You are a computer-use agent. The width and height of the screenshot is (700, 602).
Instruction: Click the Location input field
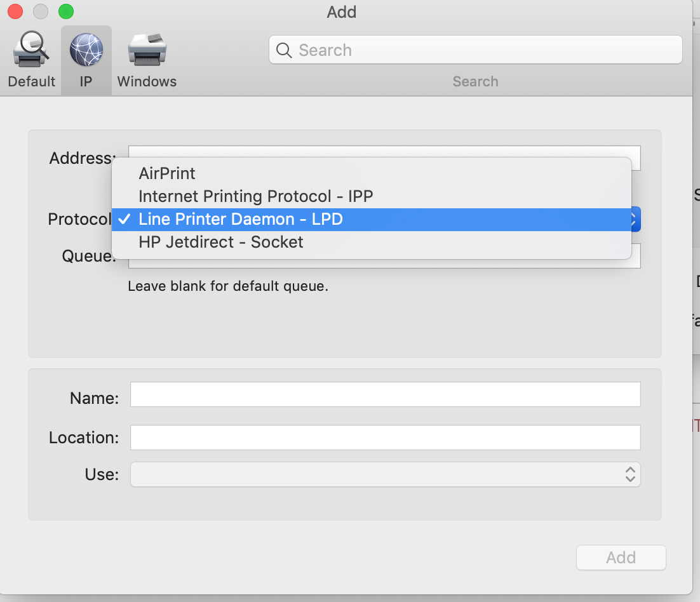click(385, 438)
